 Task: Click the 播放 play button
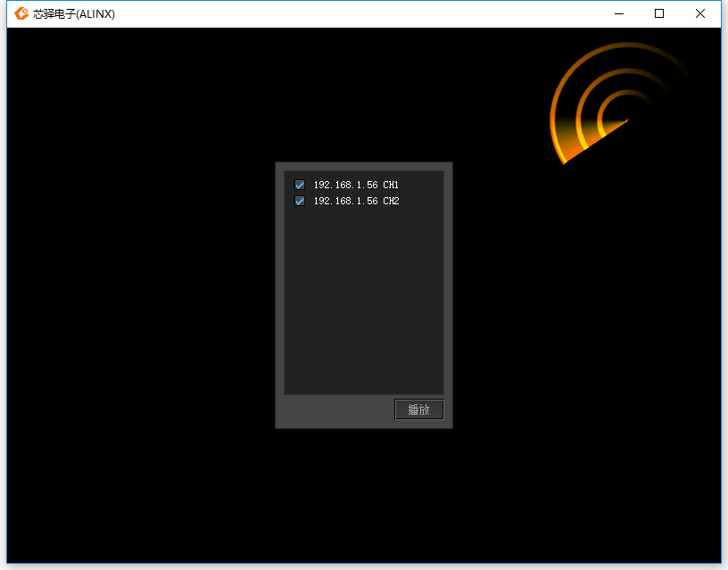coord(419,409)
